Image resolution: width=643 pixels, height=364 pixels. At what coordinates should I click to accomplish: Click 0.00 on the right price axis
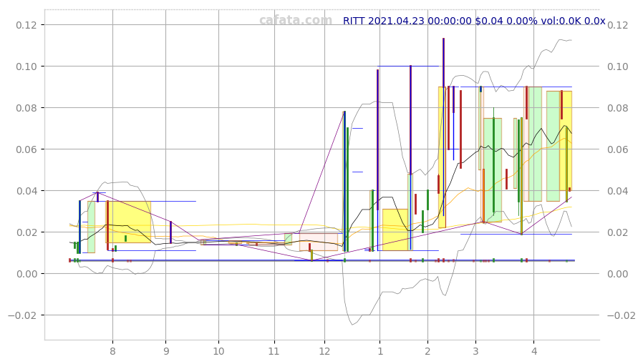pyautogui.click(x=617, y=274)
